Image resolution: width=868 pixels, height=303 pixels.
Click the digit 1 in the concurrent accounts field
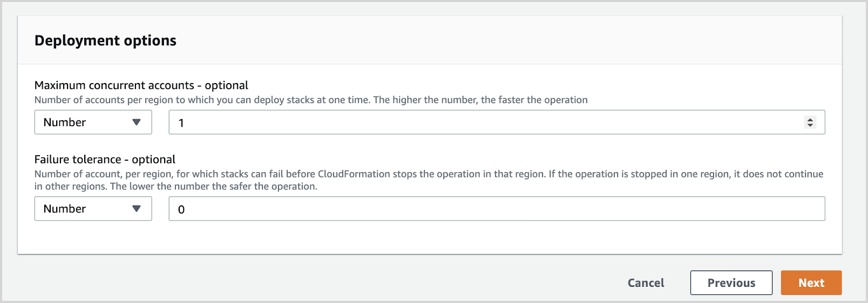(x=181, y=123)
